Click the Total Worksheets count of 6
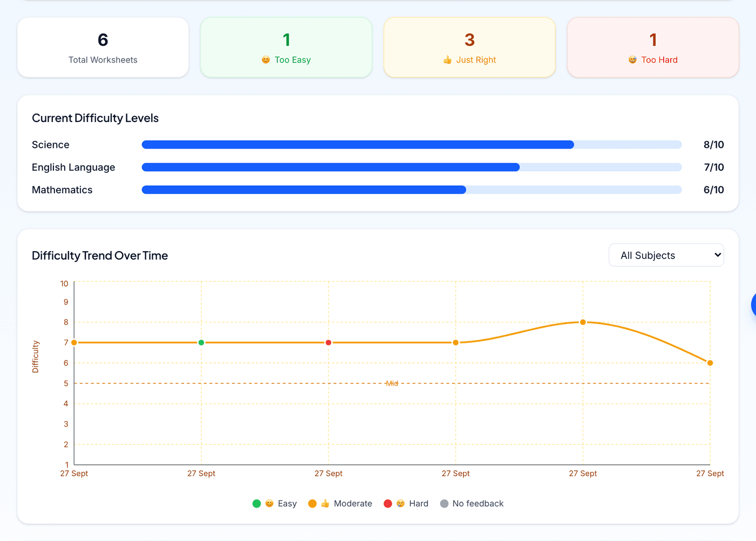This screenshot has height=541, width=756. (103, 39)
